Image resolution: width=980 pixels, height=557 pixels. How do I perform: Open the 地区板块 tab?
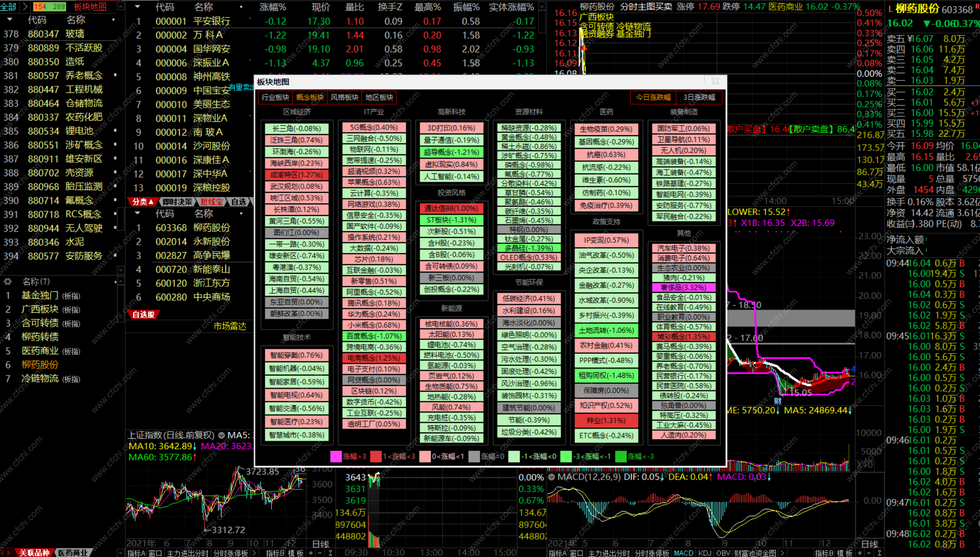click(379, 98)
